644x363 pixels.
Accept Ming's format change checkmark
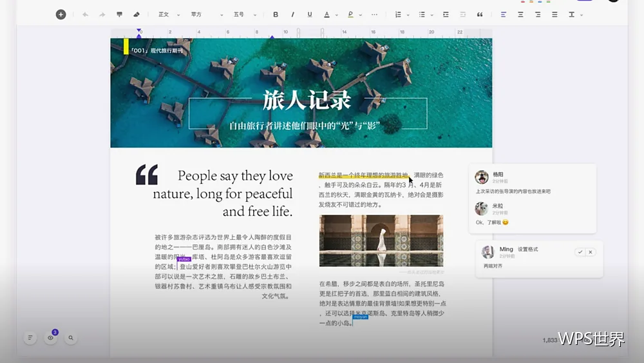pyautogui.click(x=580, y=252)
